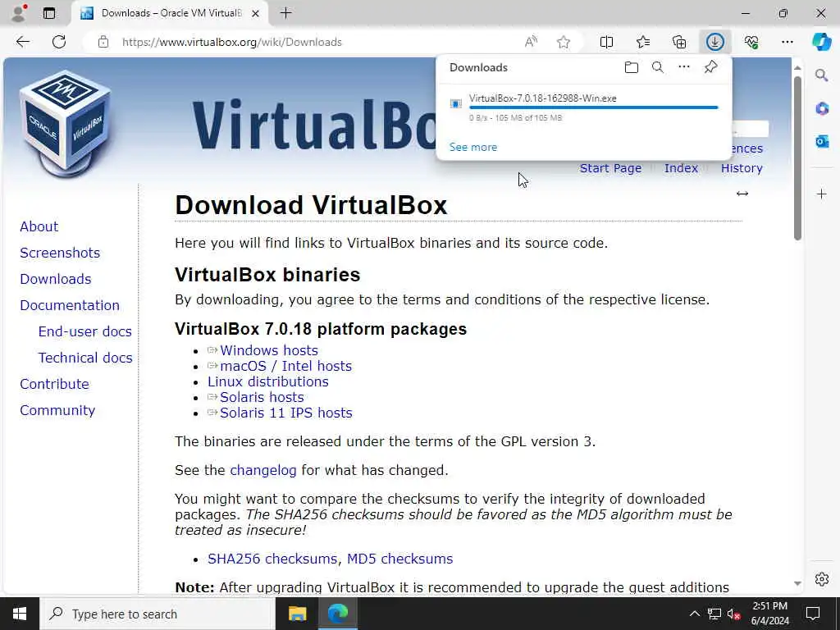The width and height of the screenshot is (840, 630).
Task: Open sidebar settings gear icon
Action: pos(822,579)
